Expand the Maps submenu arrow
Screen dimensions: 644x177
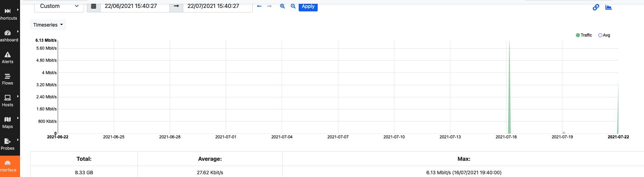[x=18, y=118]
